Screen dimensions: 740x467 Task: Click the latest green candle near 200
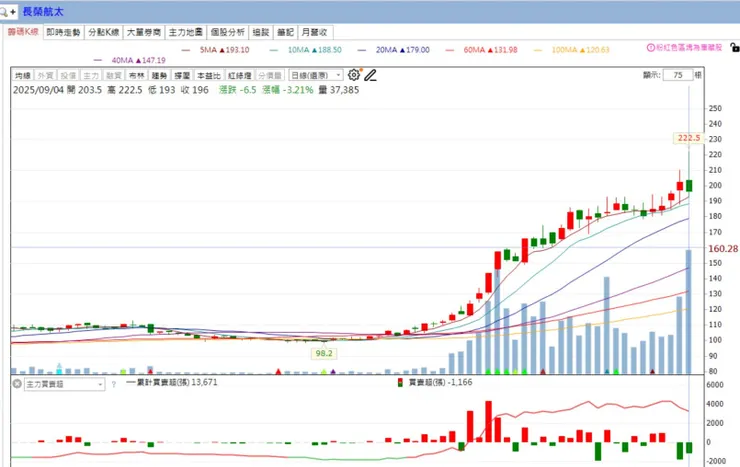[x=689, y=185]
